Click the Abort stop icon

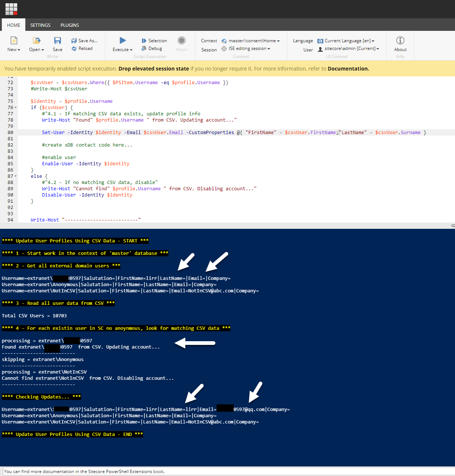coord(181,40)
